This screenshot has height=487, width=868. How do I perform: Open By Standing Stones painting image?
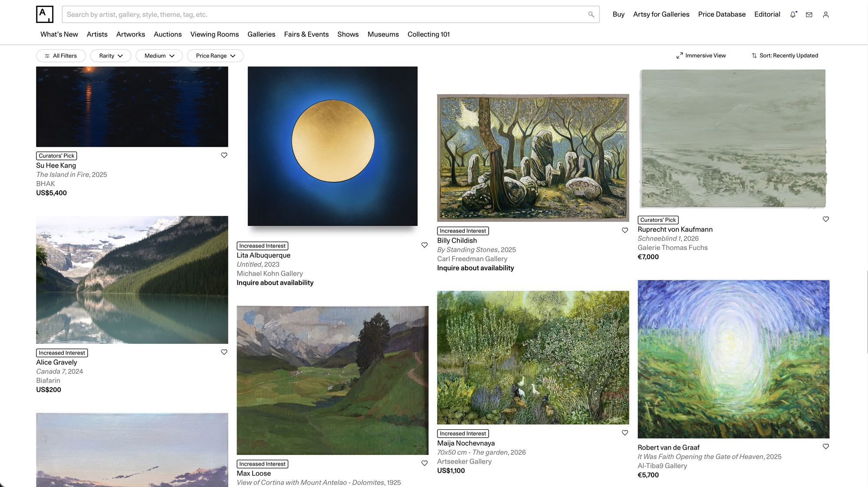[x=533, y=158]
